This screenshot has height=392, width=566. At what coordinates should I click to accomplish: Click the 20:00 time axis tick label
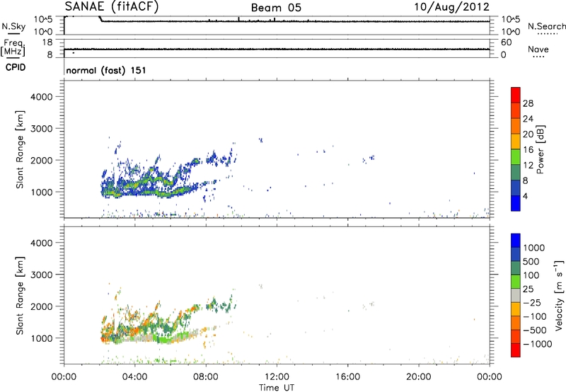[418, 377]
